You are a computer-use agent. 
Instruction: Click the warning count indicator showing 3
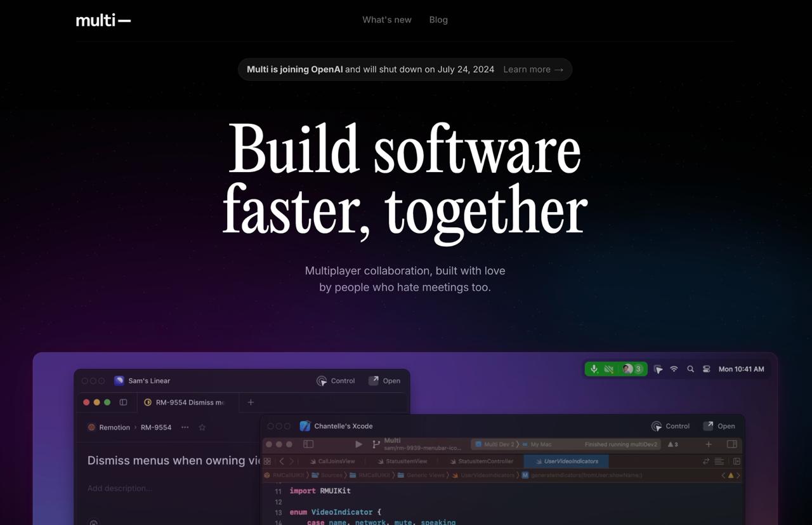click(x=672, y=444)
